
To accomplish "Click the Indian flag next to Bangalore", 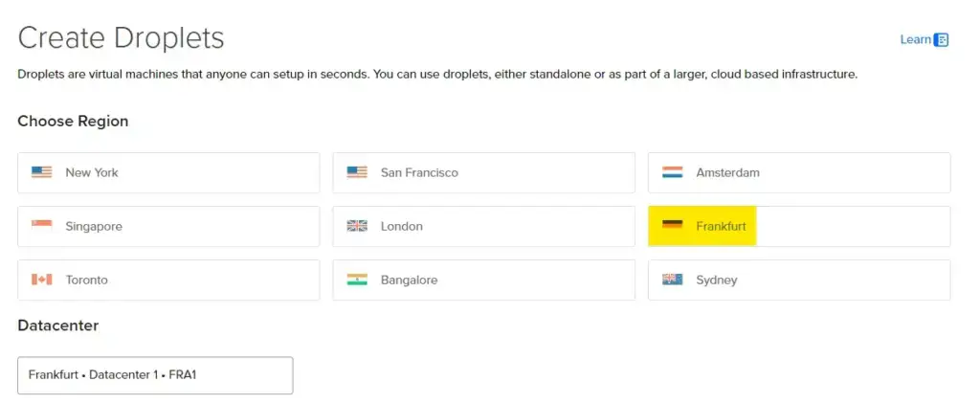I will pyautogui.click(x=357, y=280).
